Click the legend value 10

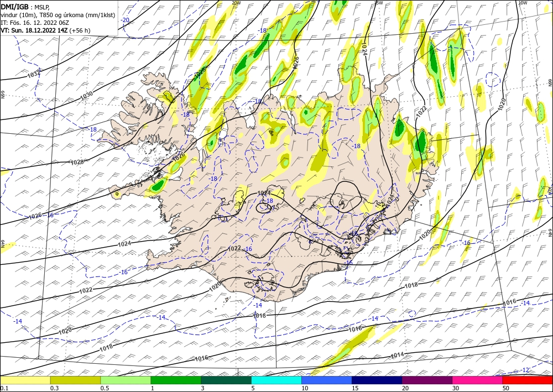[305, 388]
